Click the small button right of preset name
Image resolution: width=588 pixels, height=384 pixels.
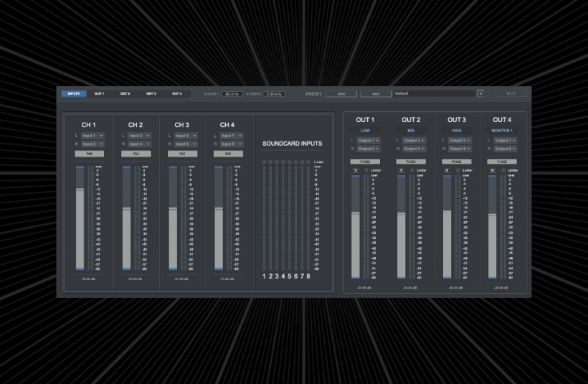point(480,93)
